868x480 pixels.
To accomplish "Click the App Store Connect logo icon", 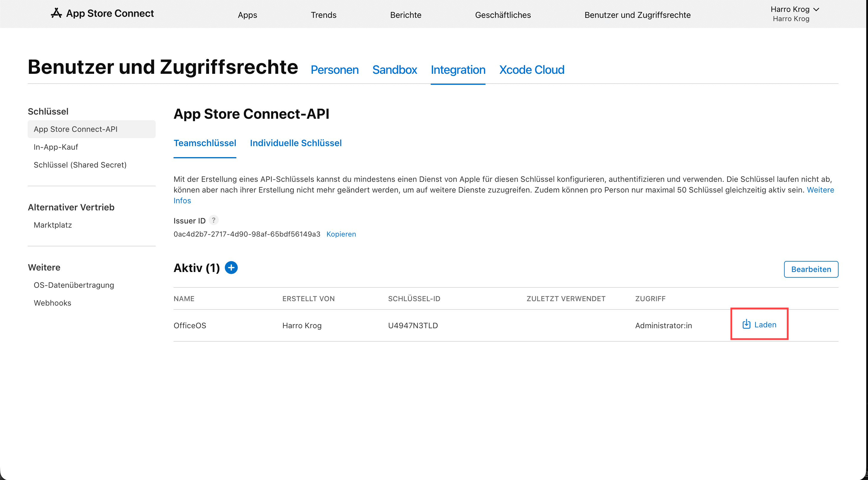I will [56, 13].
